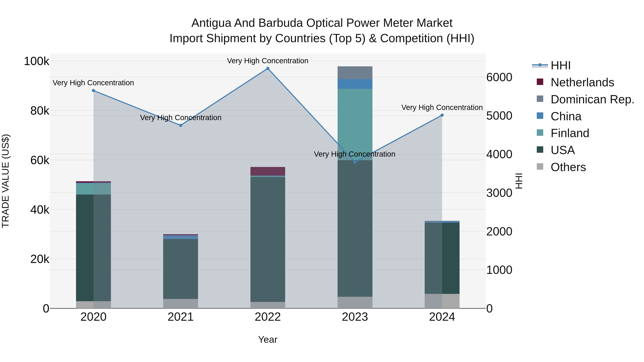
Task: Click the 2022 x-axis label
Action: [268, 317]
